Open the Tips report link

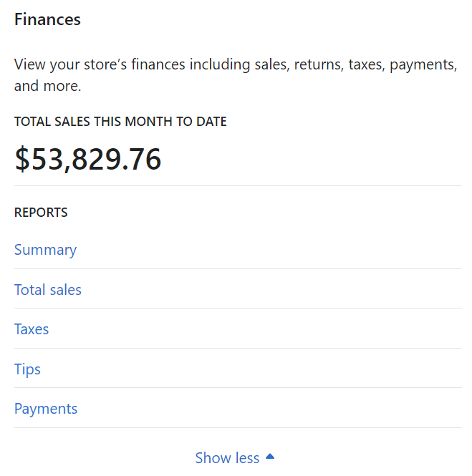(27, 369)
